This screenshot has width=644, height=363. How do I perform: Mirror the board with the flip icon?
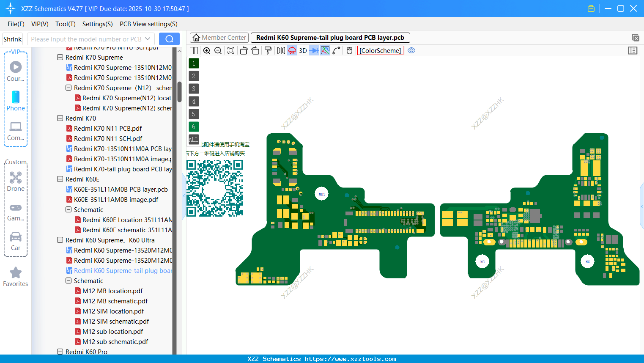click(281, 51)
